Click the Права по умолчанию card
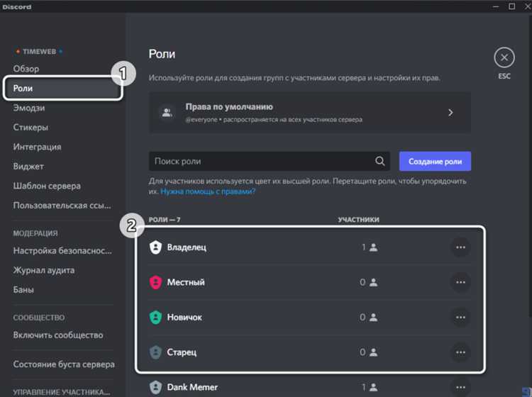Image resolution: width=532 pixels, height=397 pixels. (310, 112)
